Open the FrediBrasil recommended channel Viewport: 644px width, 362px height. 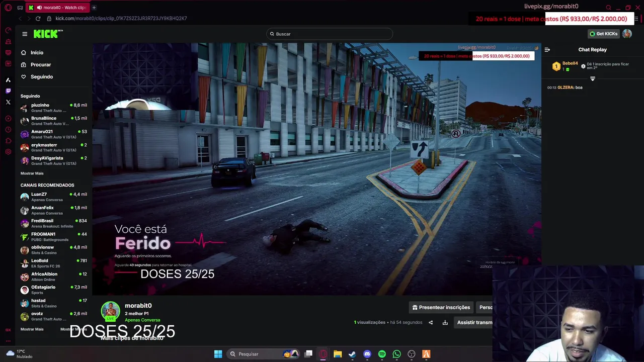pos(53,223)
